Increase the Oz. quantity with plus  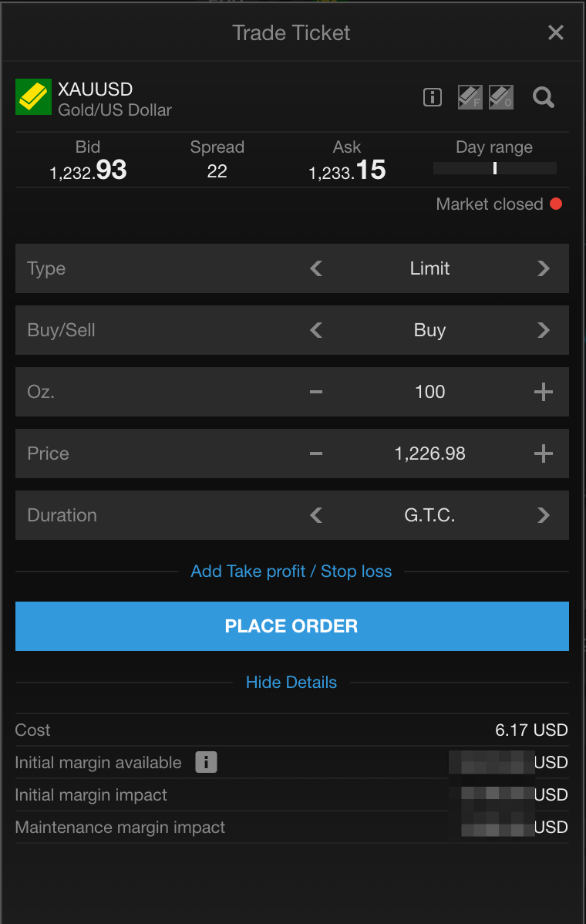pyautogui.click(x=544, y=392)
